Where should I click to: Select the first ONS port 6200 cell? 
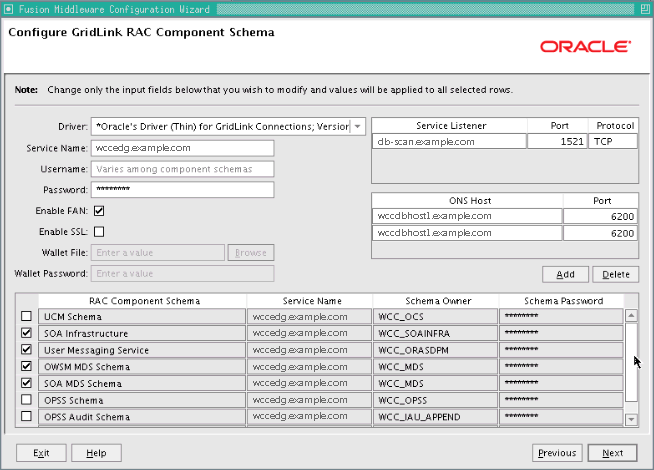[600, 216]
